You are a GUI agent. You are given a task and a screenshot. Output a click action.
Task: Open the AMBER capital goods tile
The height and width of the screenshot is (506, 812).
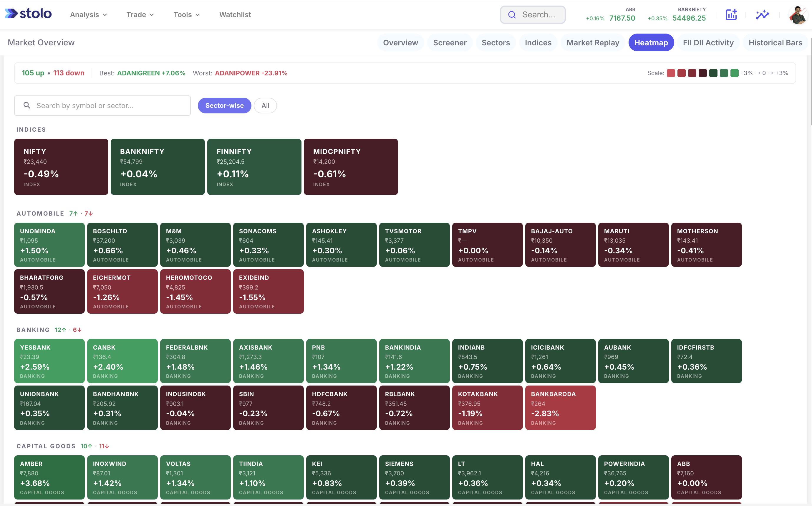pos(49,477)
